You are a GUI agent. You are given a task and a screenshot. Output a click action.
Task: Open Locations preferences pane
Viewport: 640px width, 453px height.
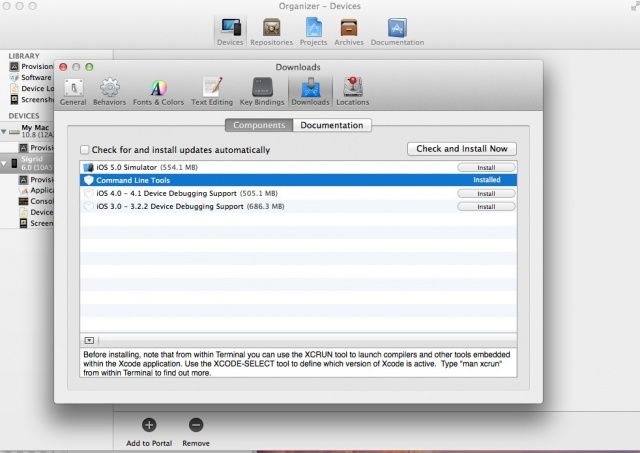pyautogui.click(x=353, y=92)
